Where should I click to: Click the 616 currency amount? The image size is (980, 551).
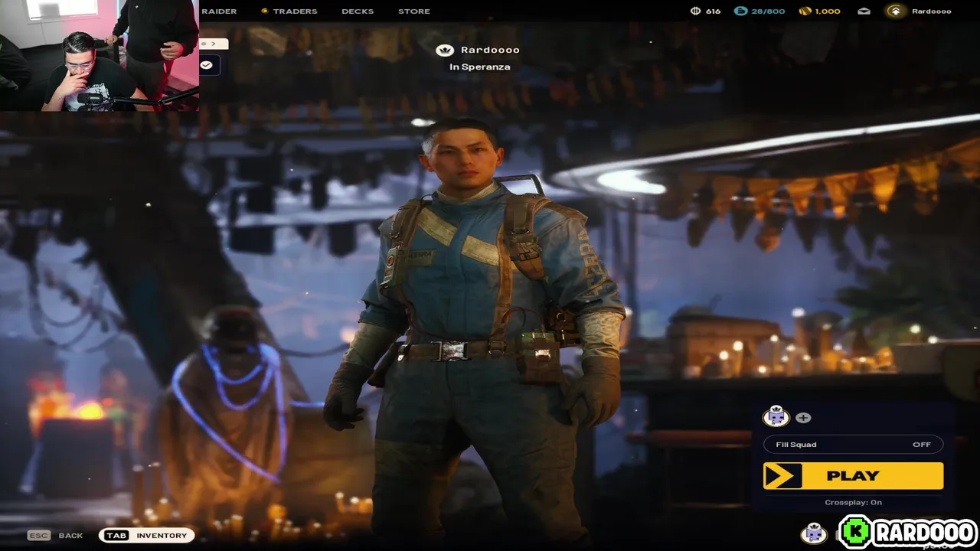pyautogui.click(x=713, y=11)
